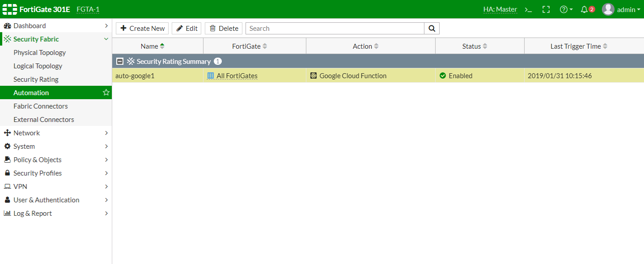Screen dimensions: 644x264
Task: Click the Network arrows icon
Action: (x=7, y=133)
